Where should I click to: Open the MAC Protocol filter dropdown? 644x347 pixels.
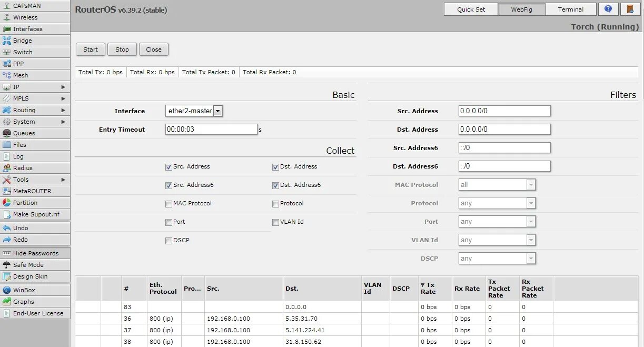tap(497, 185)
